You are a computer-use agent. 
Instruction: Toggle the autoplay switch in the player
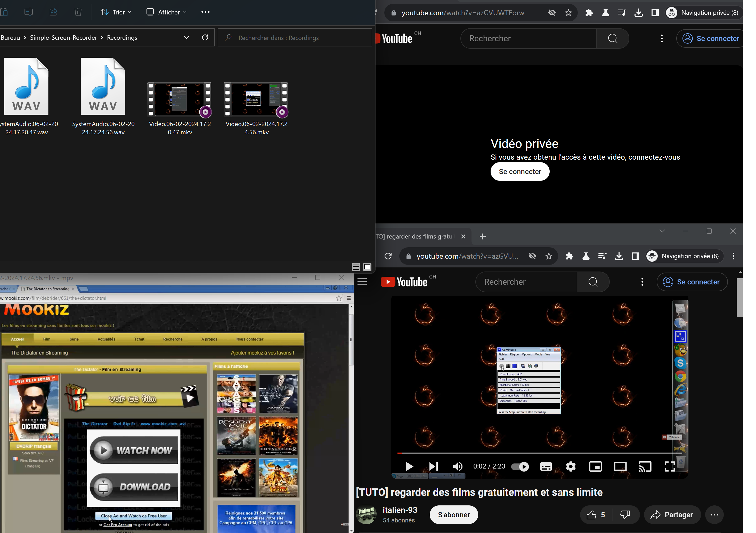(x=520, y=466)
